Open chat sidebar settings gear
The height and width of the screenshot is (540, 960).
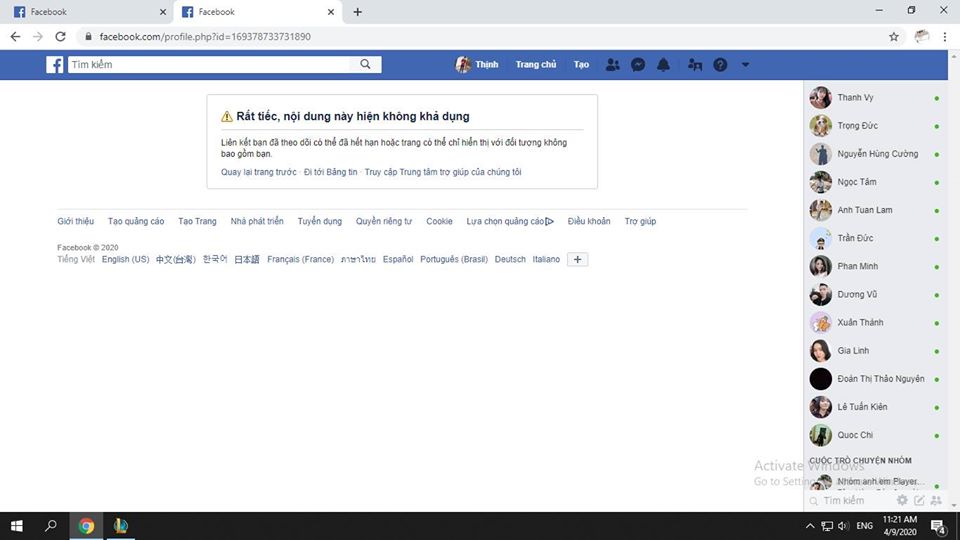pyautogui.click(x=902, y=500)
